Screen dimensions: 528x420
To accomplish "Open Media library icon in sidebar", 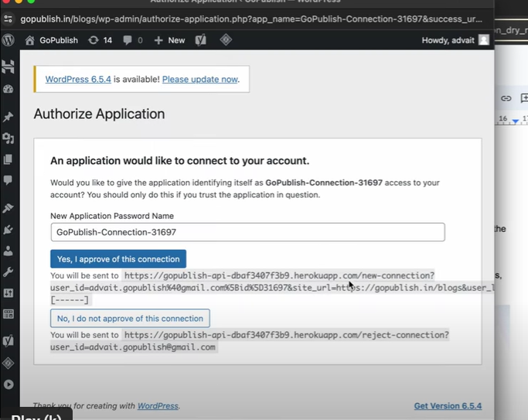I will (x=9, y=138).
